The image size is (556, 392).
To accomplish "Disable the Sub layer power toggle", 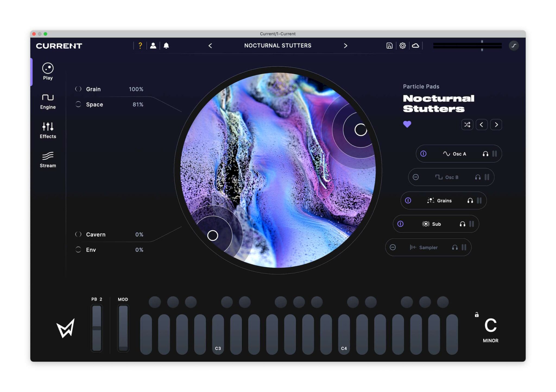I will pos(400,224).
